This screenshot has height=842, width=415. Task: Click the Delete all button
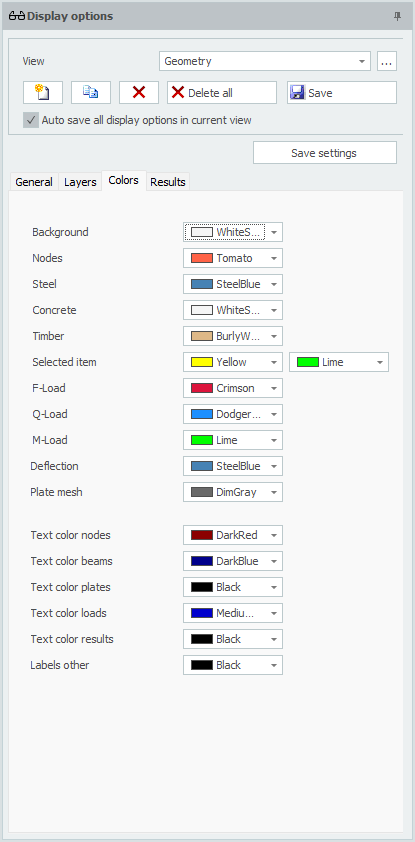[222, 92]
